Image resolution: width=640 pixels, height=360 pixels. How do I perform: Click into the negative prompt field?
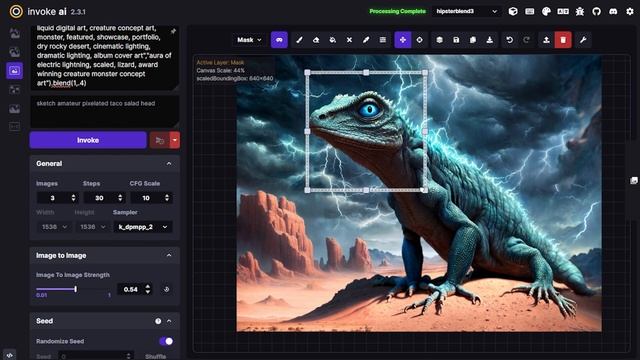point(104,111)
